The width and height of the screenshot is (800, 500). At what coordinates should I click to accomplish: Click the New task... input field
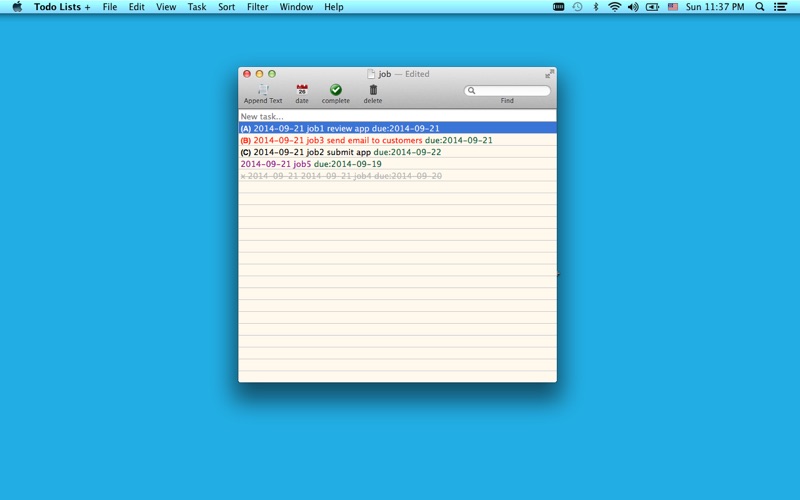(397, 116)
